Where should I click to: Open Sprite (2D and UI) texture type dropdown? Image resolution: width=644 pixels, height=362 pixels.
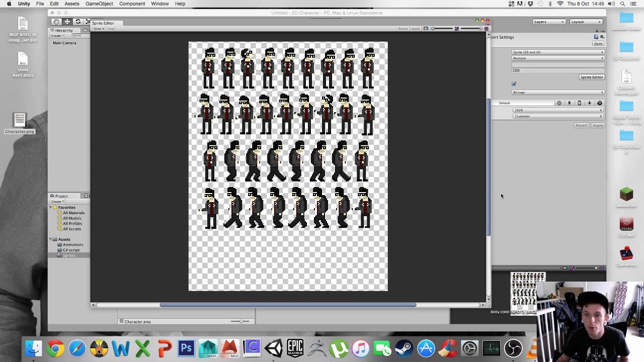[x=558, y=52]
